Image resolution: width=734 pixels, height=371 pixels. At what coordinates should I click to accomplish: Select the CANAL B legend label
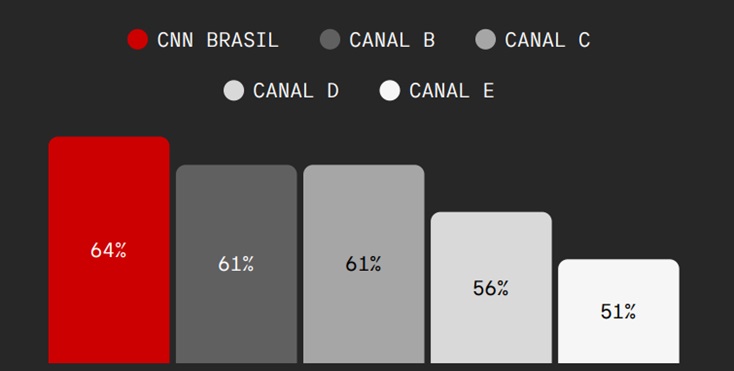pyautogui.click(x=392, y=40)
